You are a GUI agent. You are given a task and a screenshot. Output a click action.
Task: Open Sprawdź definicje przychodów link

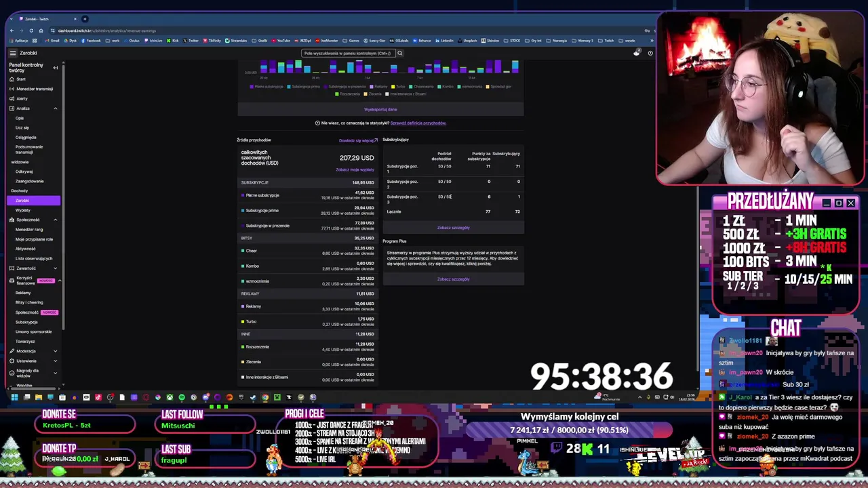418,123
